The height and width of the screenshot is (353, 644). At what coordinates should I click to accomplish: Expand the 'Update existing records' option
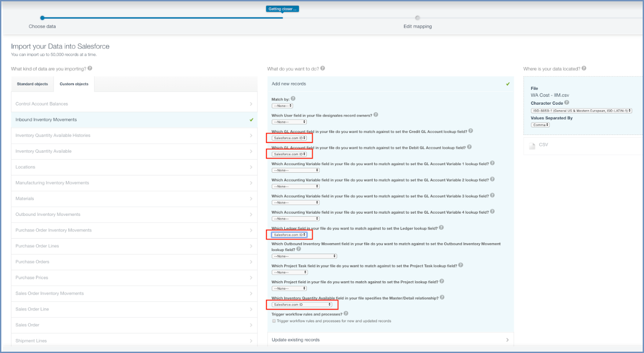tap(390, 340)
